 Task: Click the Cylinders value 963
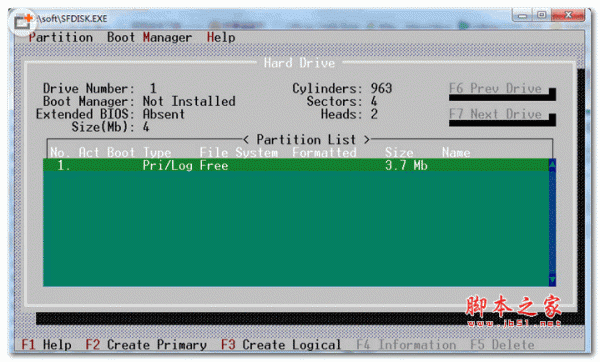(381, 88)
